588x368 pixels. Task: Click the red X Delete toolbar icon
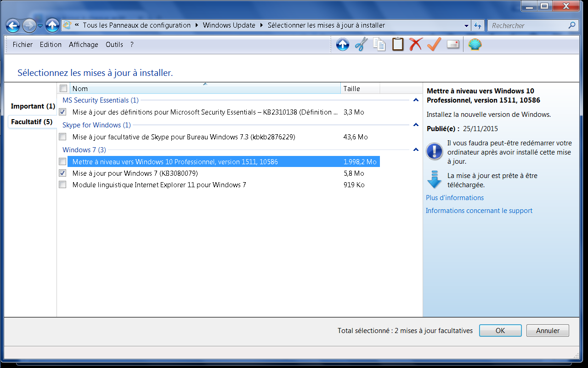[x=416, y=45]
